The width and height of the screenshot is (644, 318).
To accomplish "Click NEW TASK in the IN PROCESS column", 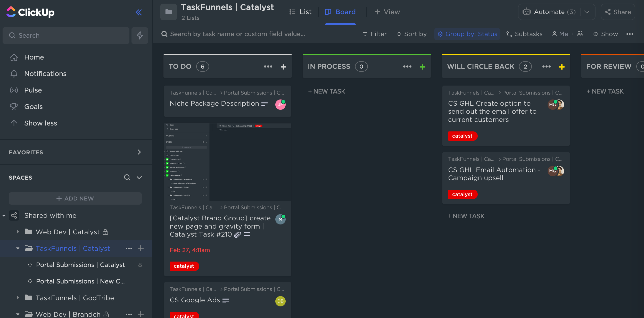I will pyautogui.click(x=326, y=91).
